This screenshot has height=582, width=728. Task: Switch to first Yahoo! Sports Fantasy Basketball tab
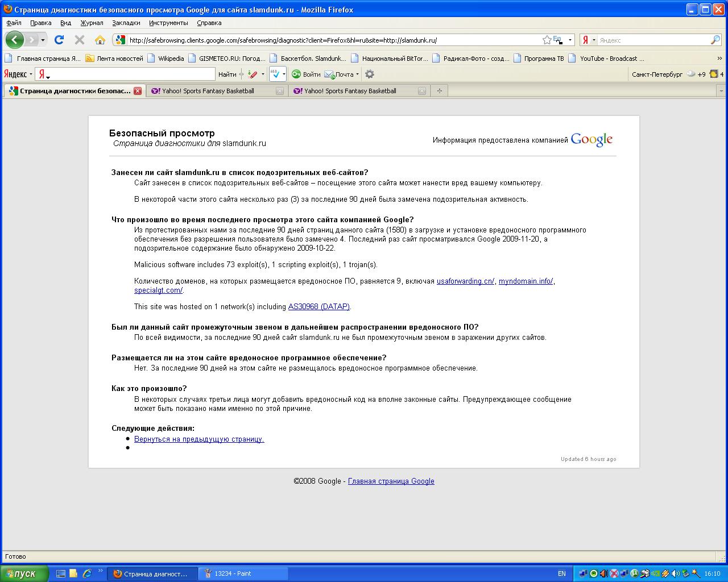click(217, 91)
